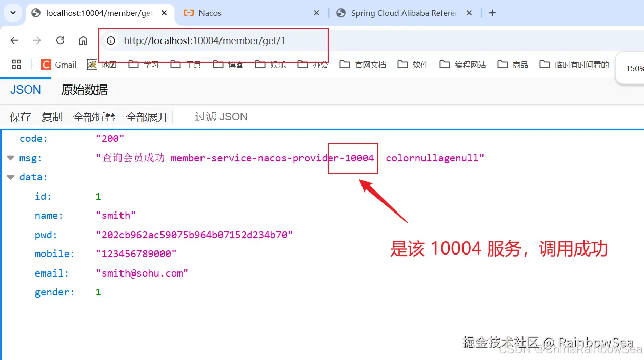
Task: Click the site info icon in the address bar
Action: click(111, 40)
